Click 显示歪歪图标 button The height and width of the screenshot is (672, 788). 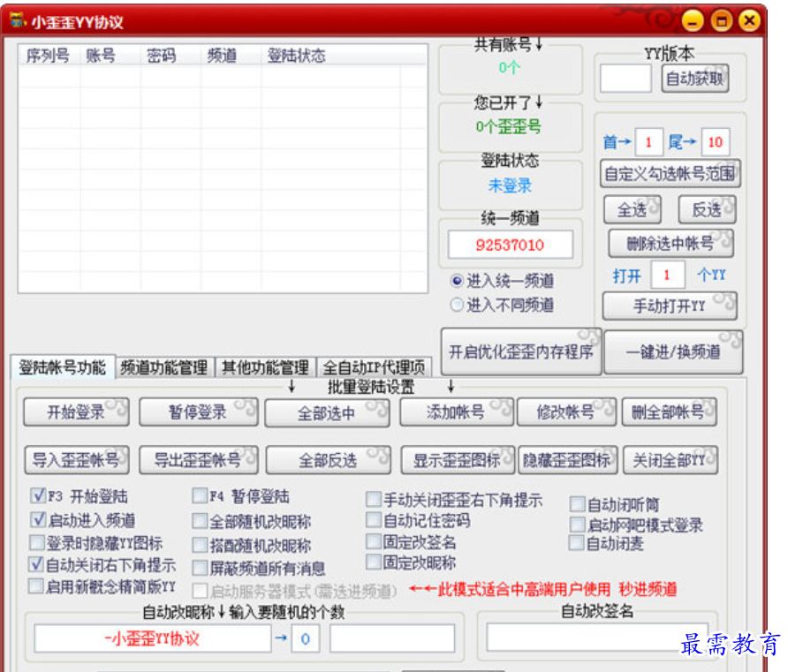pos(458,460)
